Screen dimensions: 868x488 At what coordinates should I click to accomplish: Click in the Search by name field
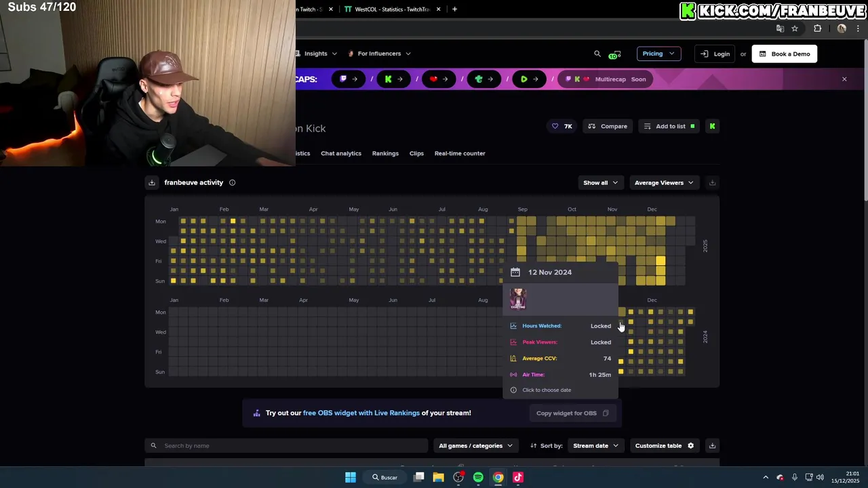pos(286,445)
